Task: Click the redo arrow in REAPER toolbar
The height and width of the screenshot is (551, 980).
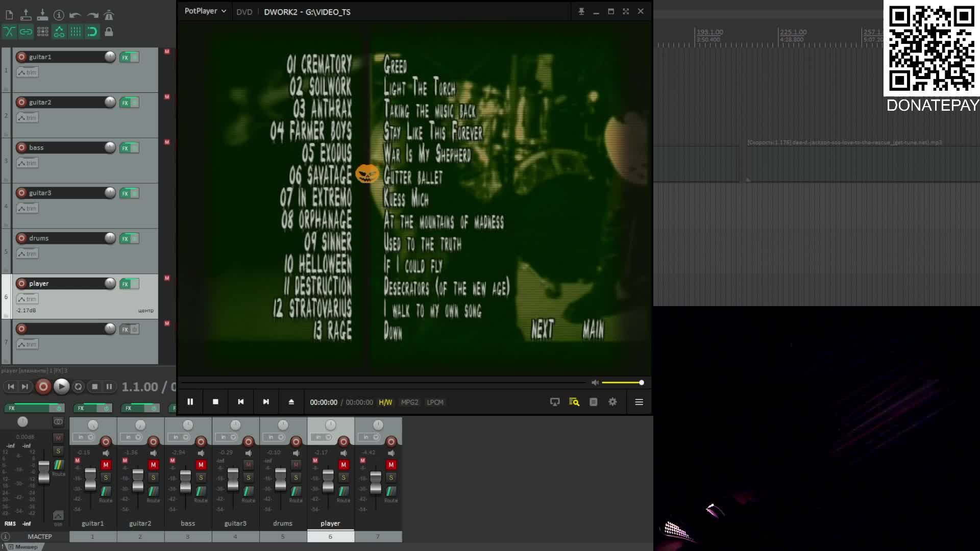Action: (x=92, y=15)
